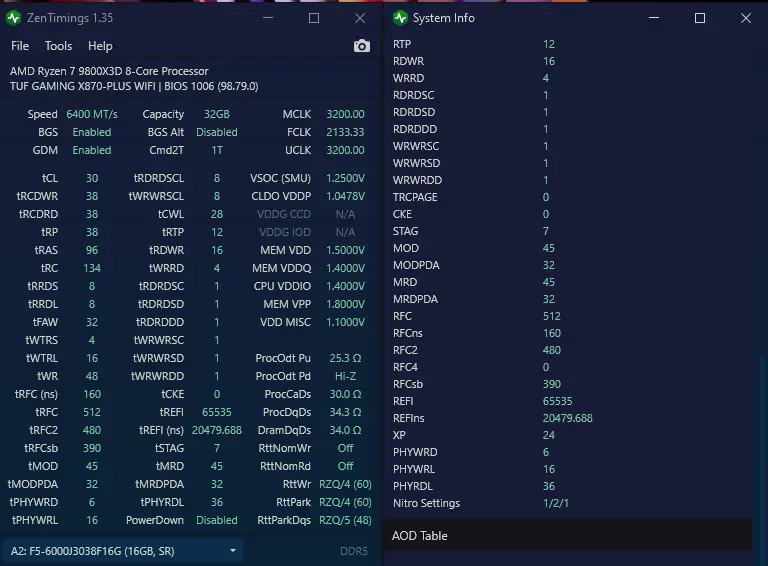Click the PHYRDL value 36 in System Info
The height and width of the screenshot is (566, 768).
pyautogui.click(x=549, y=486)
